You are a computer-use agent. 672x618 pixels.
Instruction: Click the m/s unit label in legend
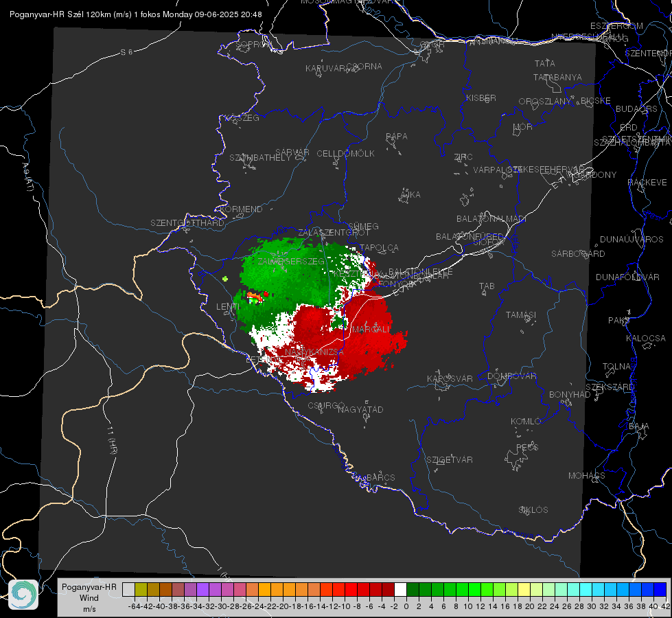pos(89,608)
